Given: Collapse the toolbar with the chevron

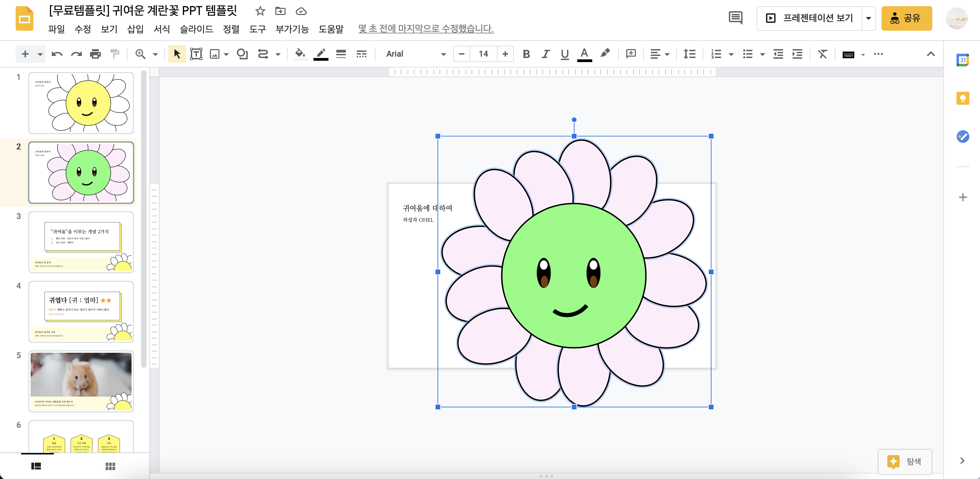Looking at the screenshot, I should click(x=931, y=54).
